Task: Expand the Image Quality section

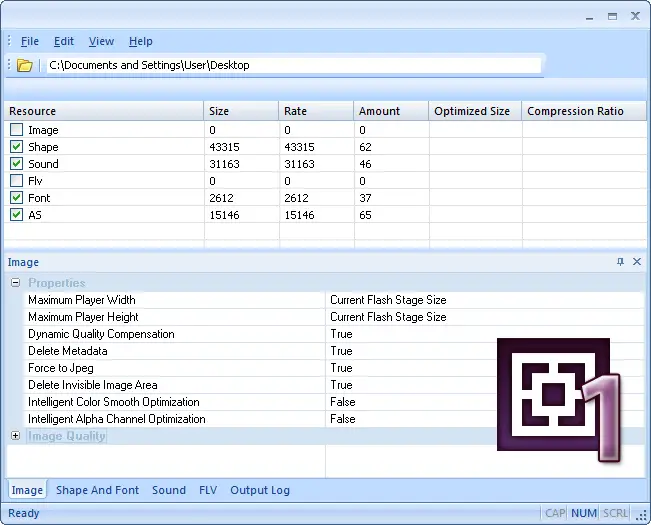Action: pos(16,436)
